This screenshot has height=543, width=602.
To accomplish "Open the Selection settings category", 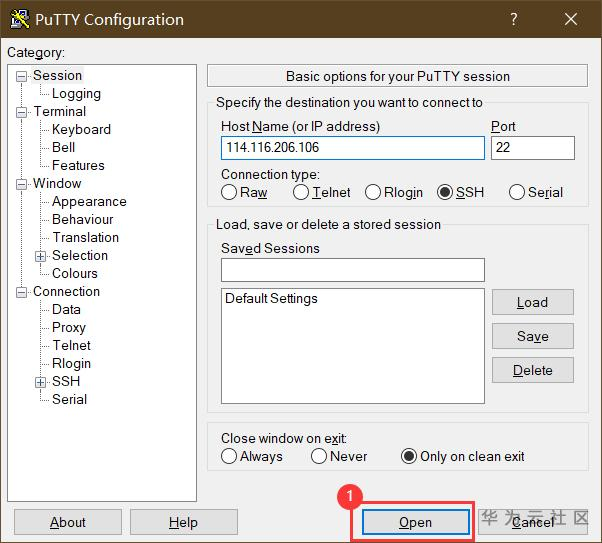I will pyautogui.click(x=80, y=255).
